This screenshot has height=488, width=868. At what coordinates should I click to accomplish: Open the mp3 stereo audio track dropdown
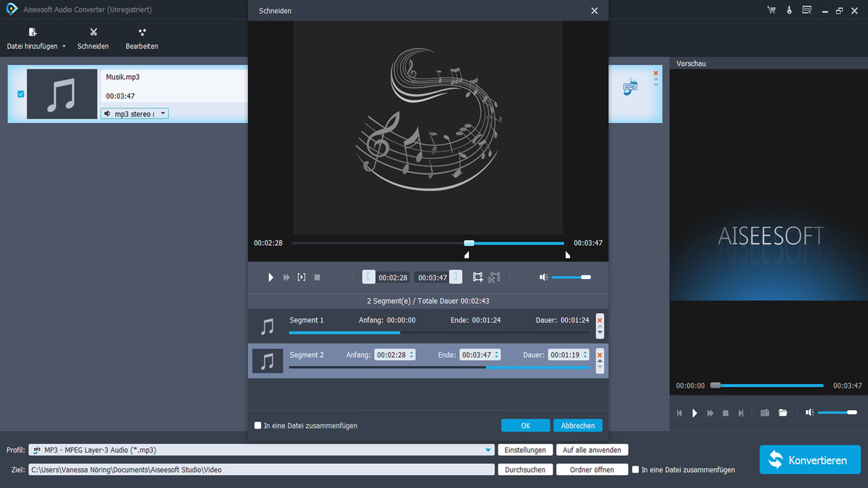click(x=163, y=113)
